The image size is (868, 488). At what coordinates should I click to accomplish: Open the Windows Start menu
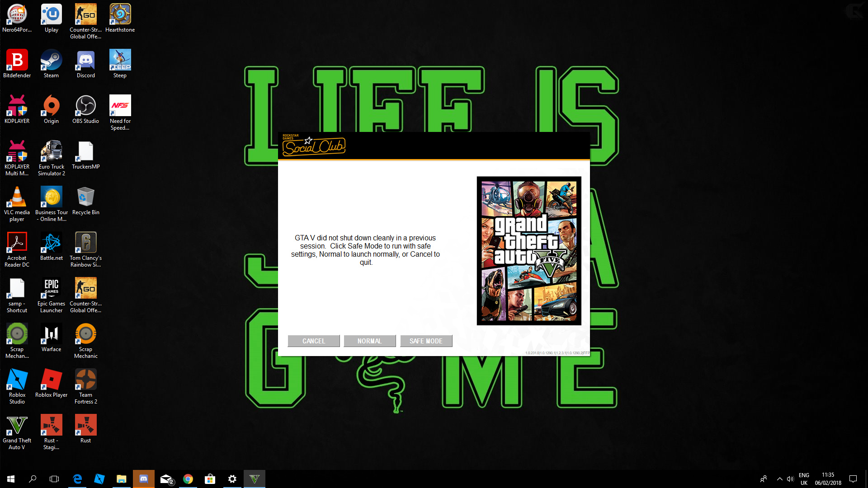[x=11, y=479]
